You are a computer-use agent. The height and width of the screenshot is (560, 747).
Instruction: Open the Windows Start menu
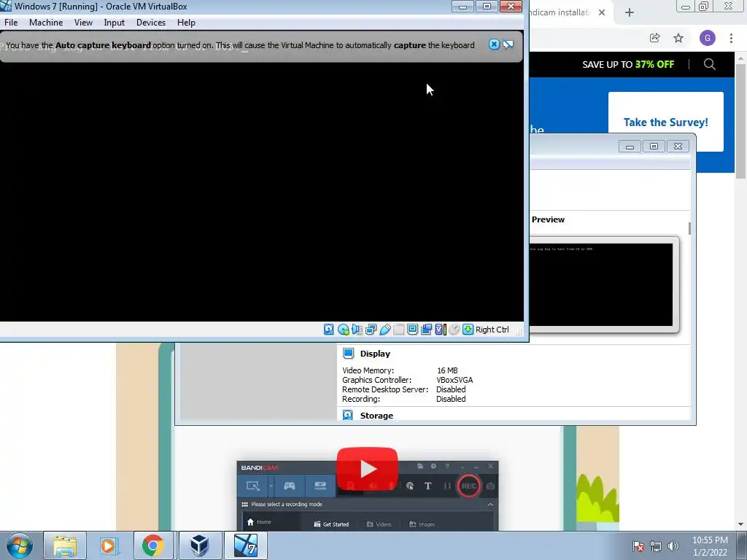pos(20,545)
